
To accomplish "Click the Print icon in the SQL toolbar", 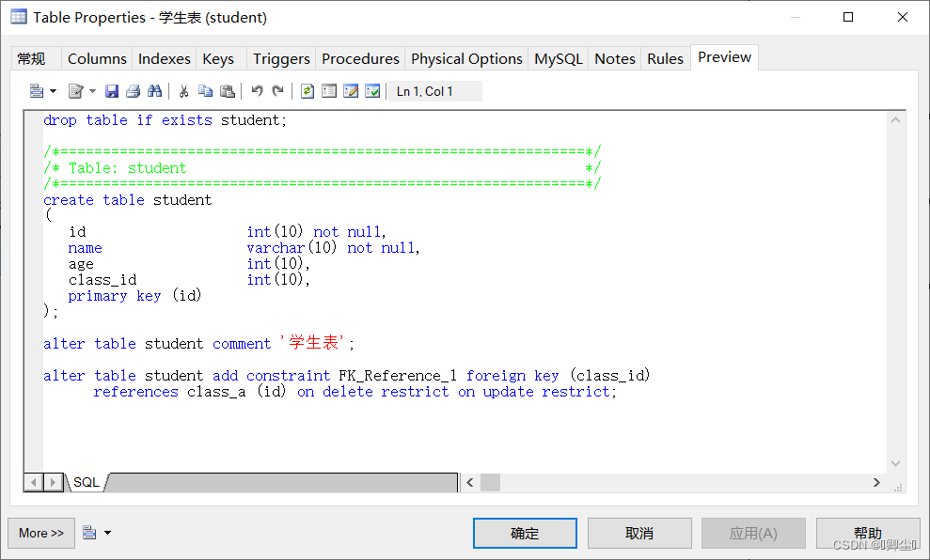I will 133,90.
